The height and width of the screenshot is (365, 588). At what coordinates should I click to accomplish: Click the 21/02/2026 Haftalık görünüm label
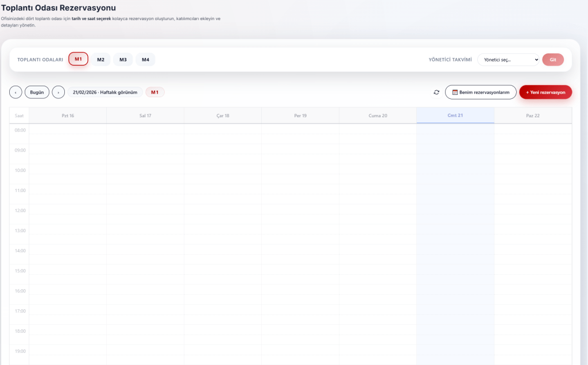(105, 92)
